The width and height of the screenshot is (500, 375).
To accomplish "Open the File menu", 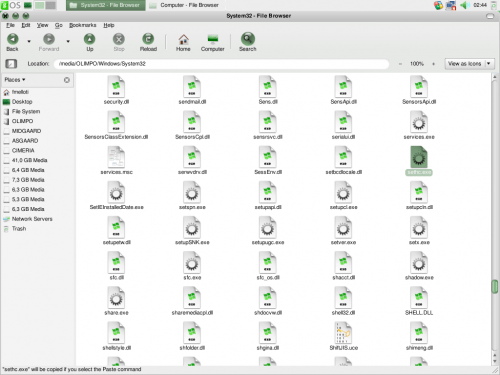I will point(10,25).
